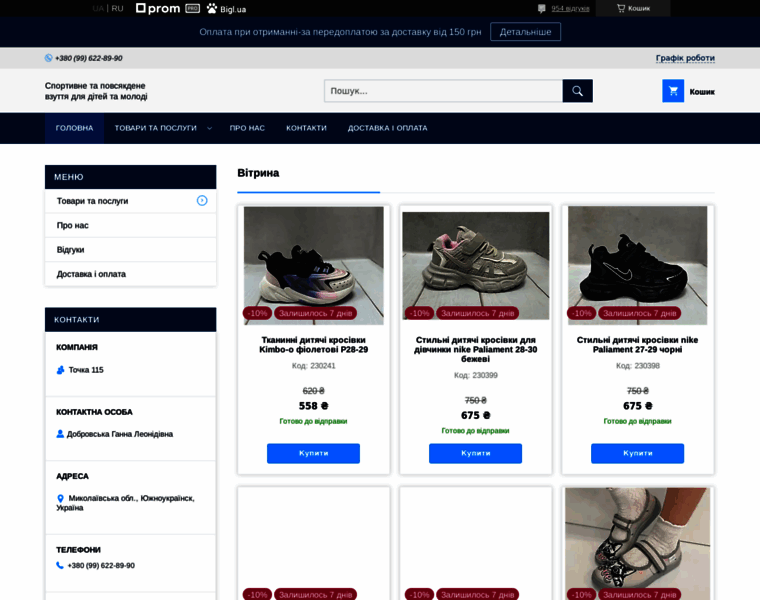
Task: Buy beige Paliament 28-30 sneakers
Action: point(475,454)
